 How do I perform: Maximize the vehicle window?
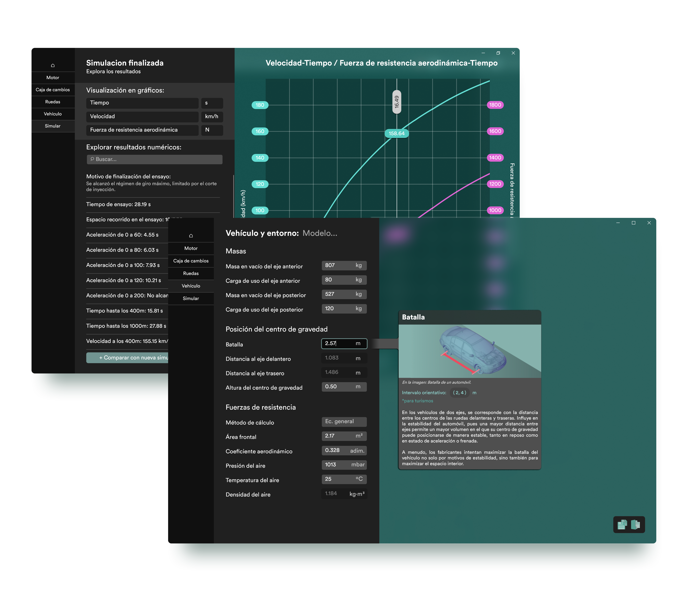pos(634,223)
